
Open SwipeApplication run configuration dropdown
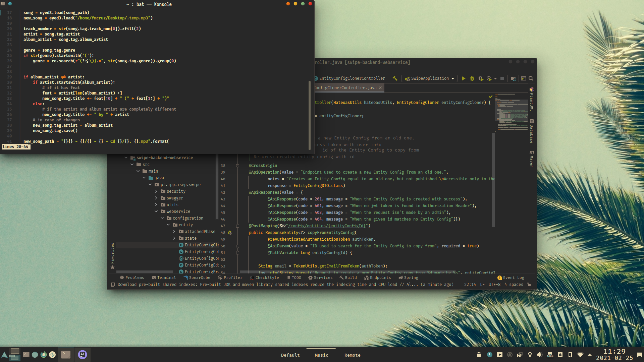pos(430,78)
